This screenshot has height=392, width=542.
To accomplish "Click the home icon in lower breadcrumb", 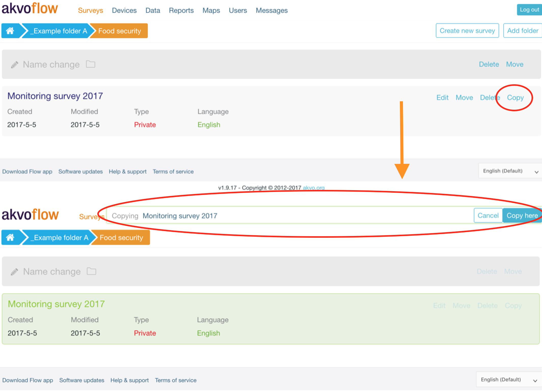I will pos(10,238).
